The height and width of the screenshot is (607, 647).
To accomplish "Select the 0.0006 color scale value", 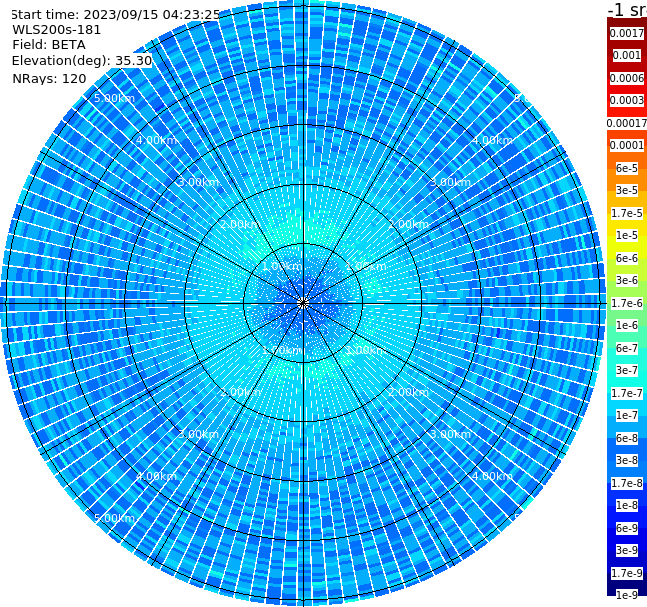I will point(627,78).
